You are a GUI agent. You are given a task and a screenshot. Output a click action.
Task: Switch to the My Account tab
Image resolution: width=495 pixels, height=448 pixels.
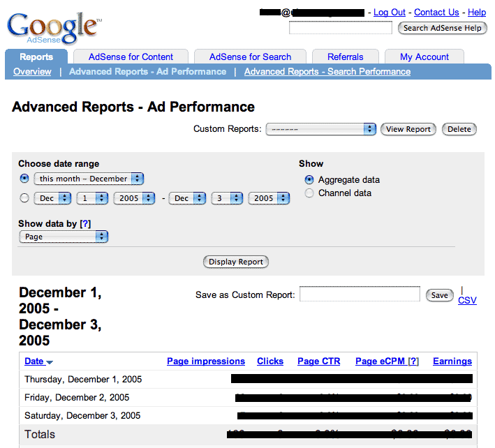(x=424, y=57)
